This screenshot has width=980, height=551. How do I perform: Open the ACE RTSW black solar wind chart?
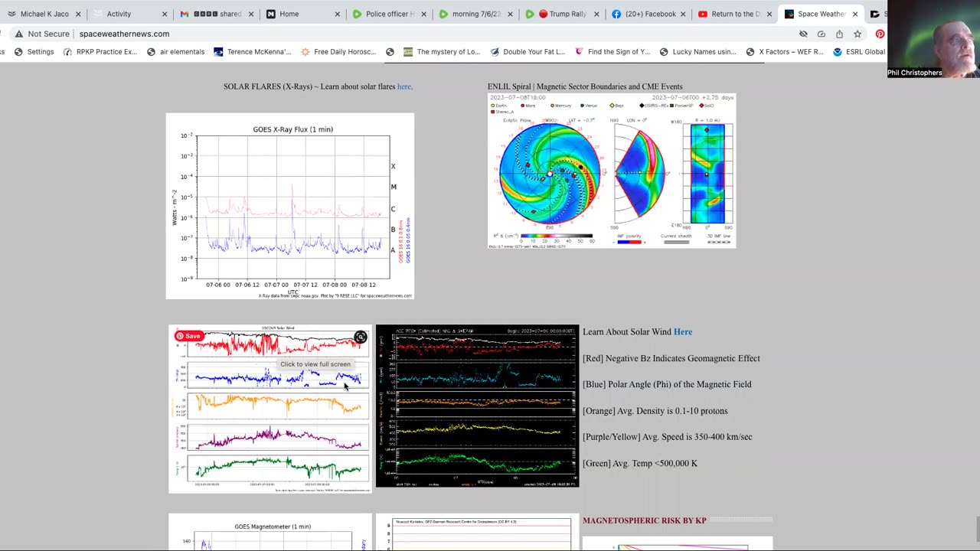(x=478, y=406)
